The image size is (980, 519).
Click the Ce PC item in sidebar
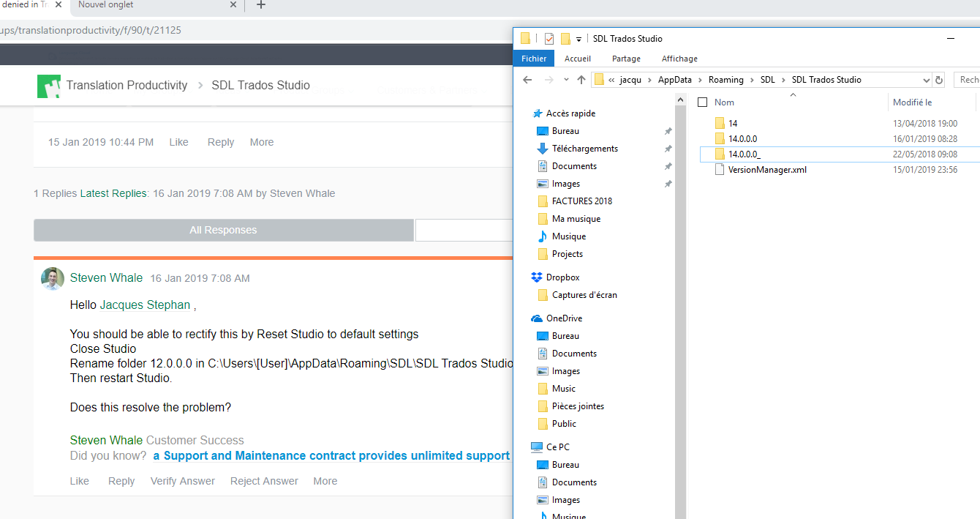559,447
